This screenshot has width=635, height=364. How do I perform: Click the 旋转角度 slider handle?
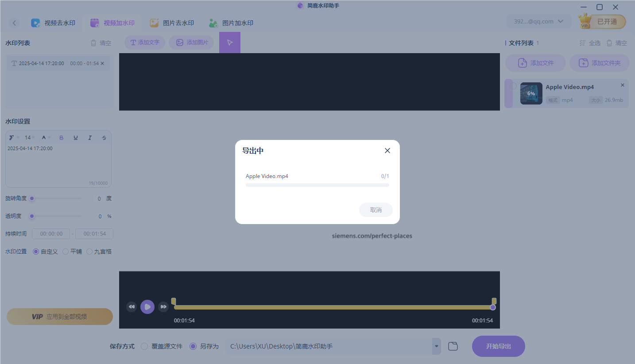pos(32,198)
